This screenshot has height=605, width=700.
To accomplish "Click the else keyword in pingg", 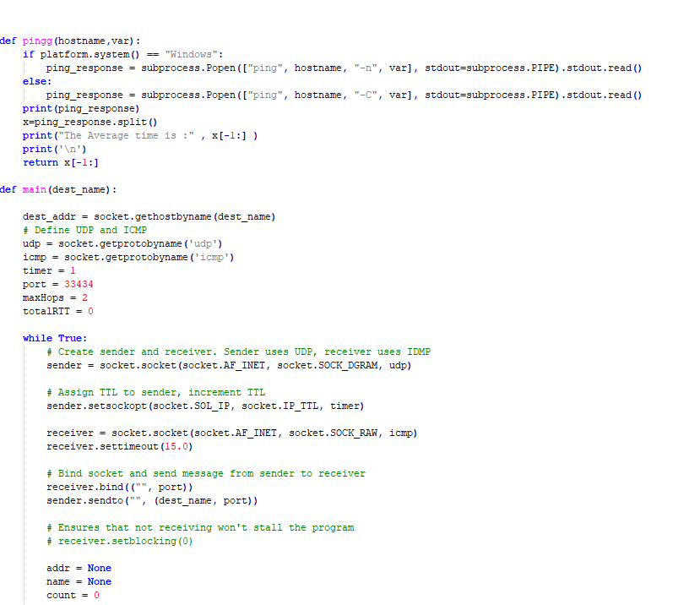I will pyautogui.click(x=37, y=81).
